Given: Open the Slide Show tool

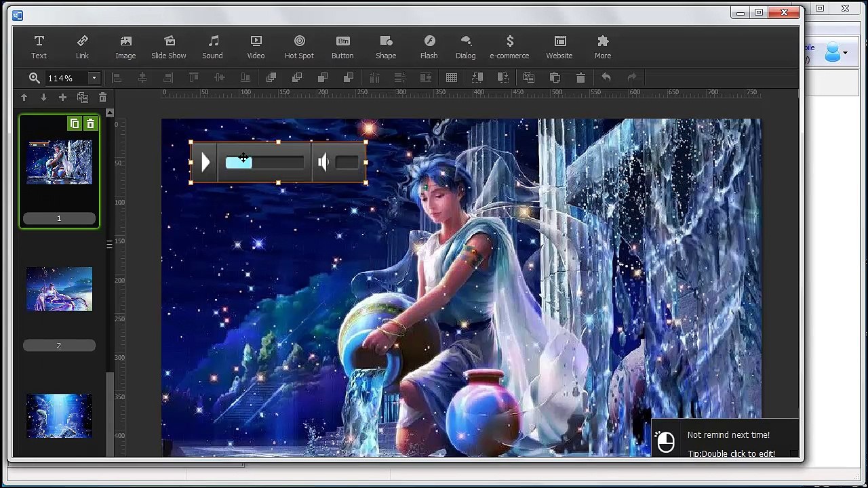Looking at the screenshot, I should 169,47.
